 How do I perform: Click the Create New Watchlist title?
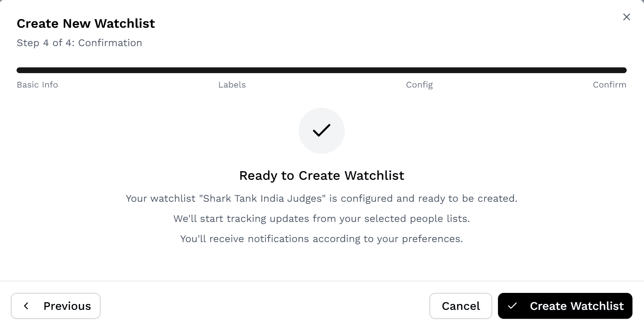86,23
